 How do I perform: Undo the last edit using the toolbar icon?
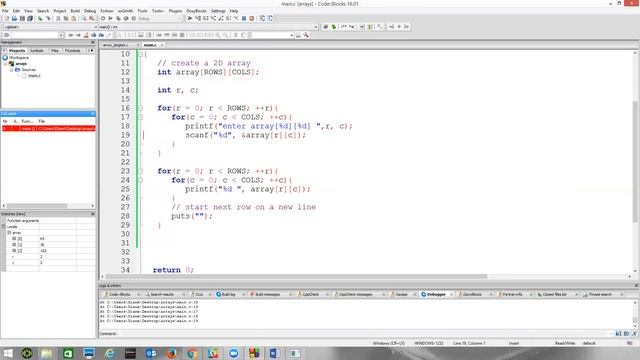pyautogui.click(x=40, y=18)
